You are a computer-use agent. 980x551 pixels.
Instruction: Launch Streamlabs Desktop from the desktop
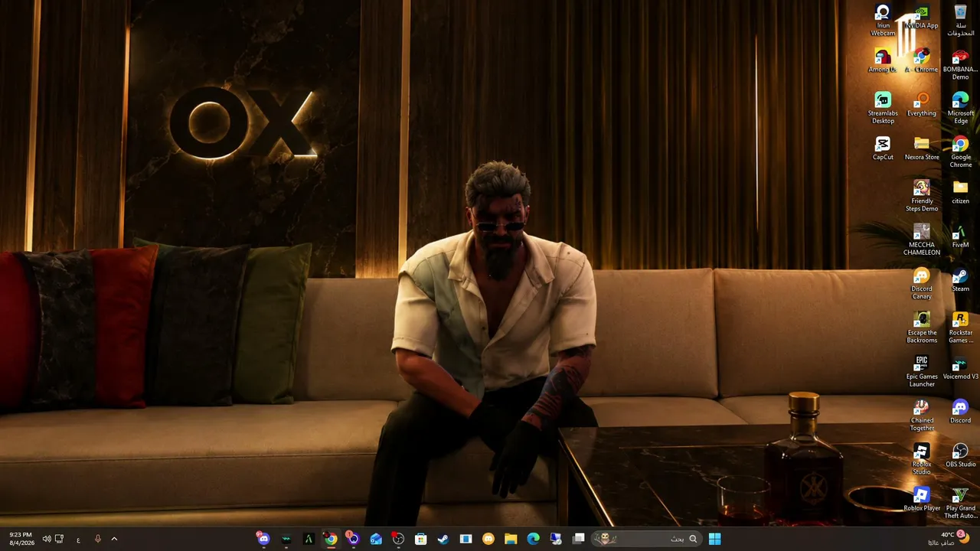(883, 109)
